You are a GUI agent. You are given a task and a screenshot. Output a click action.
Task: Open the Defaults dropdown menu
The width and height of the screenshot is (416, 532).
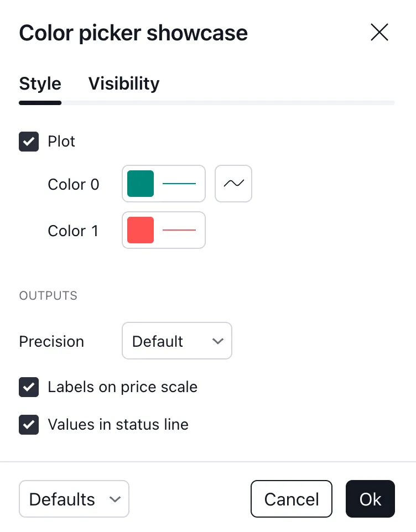point(74,499)
